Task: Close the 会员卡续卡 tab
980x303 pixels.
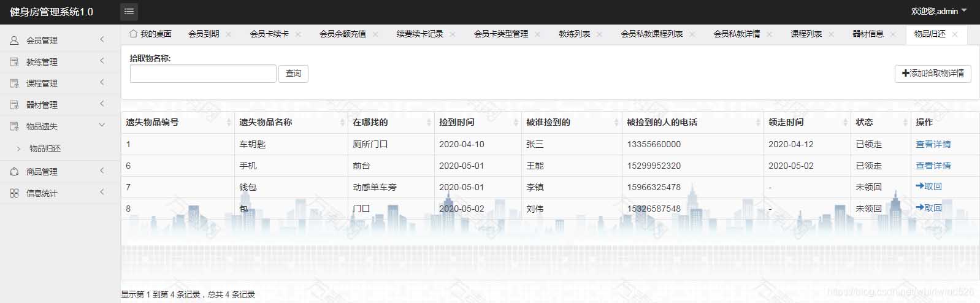Action: (299, 34)
